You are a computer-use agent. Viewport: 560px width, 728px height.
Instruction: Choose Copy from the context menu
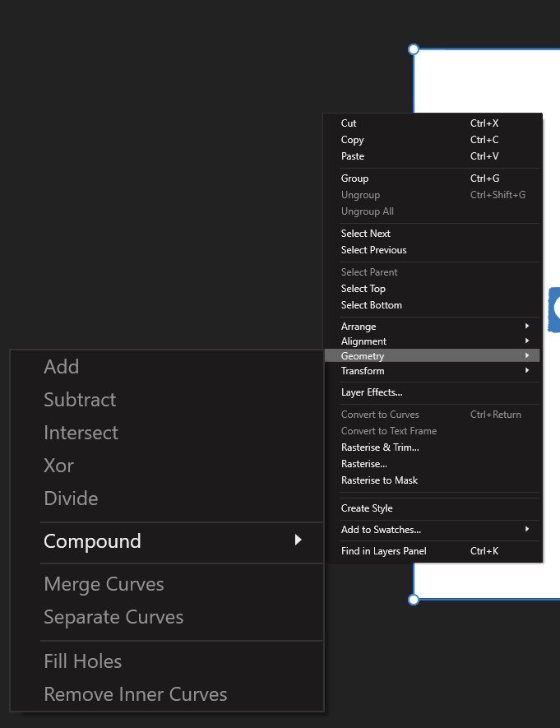[x=433, y=140]
